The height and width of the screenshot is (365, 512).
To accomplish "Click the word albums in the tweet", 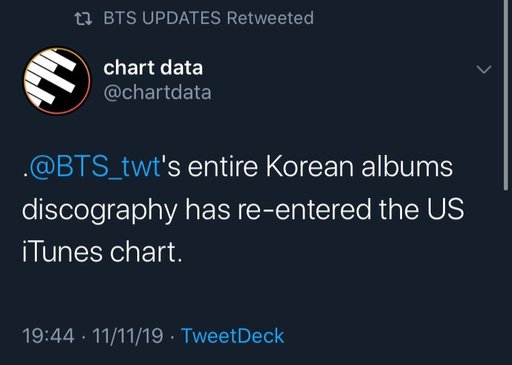I will point(407,167).
